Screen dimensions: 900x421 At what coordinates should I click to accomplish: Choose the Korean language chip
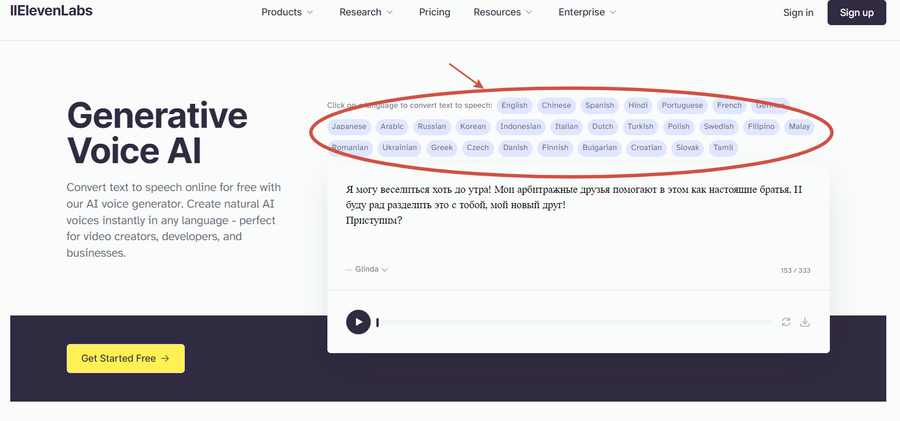click(x=473, y=126)
